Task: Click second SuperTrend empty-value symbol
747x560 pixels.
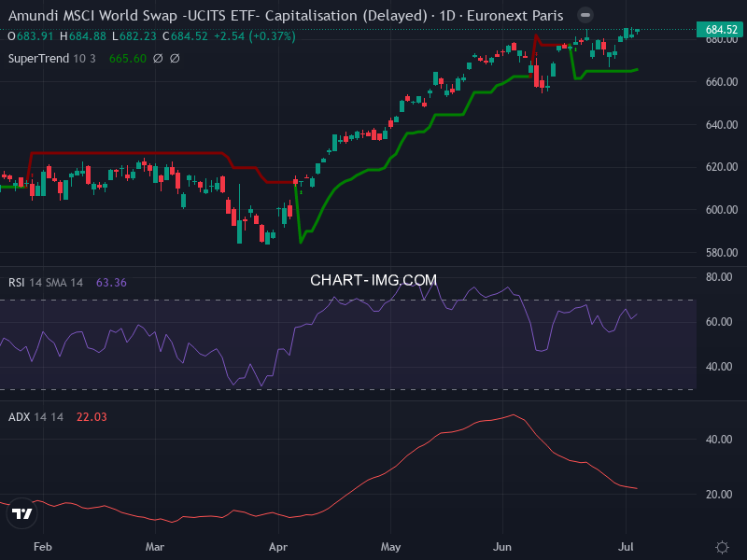Action: point(175,59)
